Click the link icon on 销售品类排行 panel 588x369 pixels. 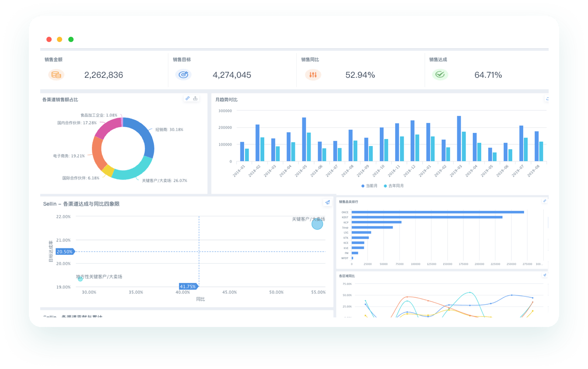[x=545, y=201]
